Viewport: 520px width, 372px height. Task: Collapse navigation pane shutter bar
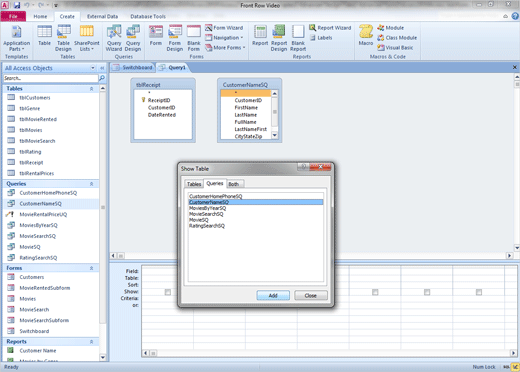[x=102, y=68]
